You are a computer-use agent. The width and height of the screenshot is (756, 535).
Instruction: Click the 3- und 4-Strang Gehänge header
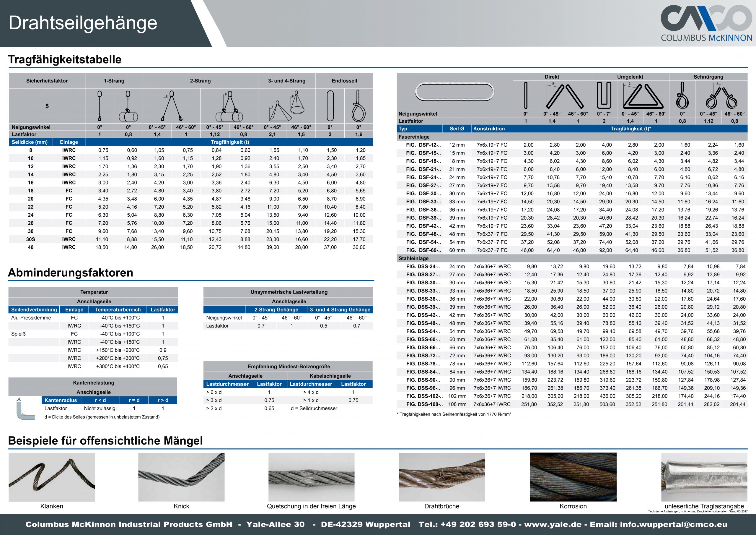click(x=340, y=309)
